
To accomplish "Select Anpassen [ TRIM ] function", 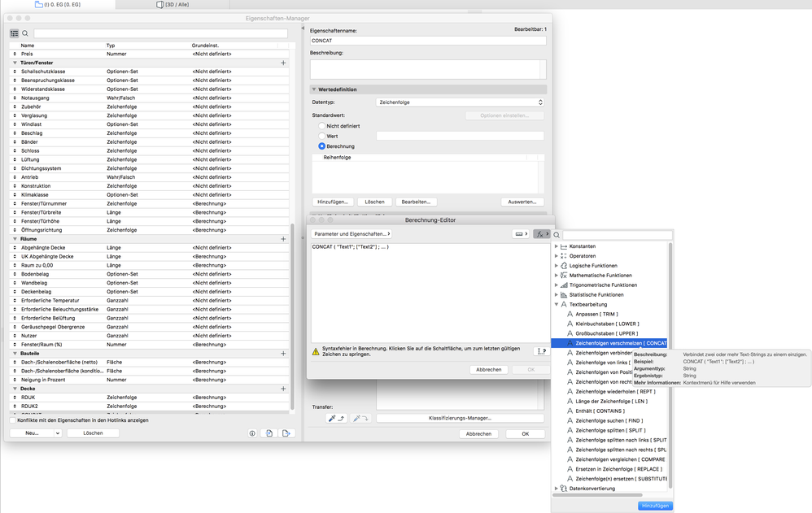I will 596,314.
